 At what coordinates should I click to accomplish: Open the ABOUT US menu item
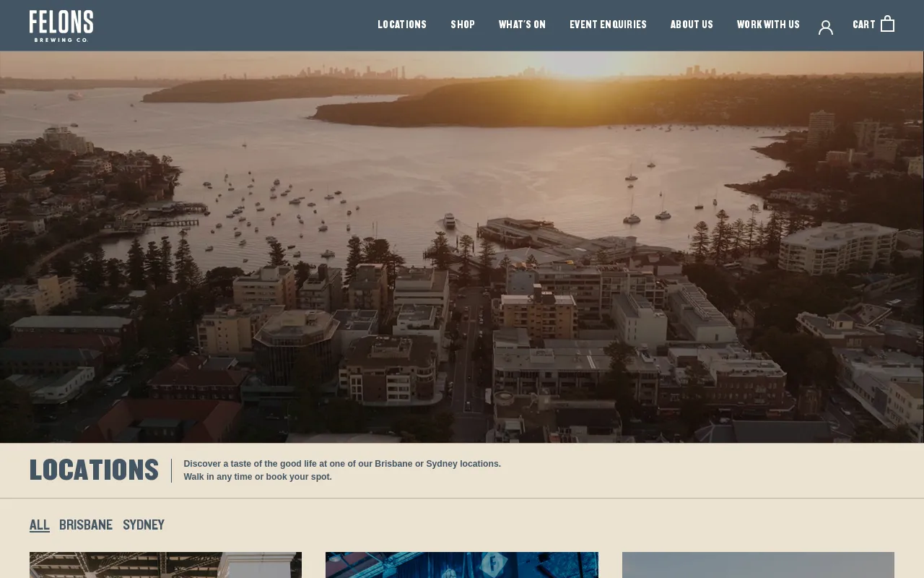pos(692,25)
